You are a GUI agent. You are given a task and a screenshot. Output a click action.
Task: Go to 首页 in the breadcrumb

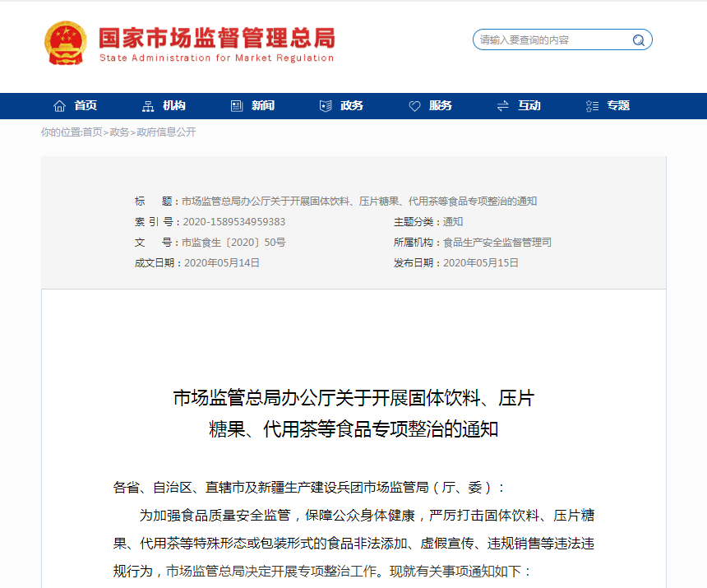(93, 132)
